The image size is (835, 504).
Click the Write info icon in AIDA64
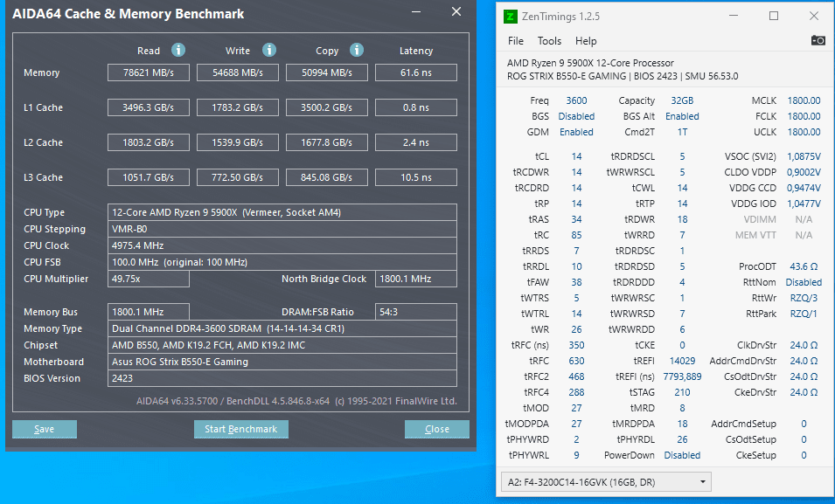click(269, 50)
